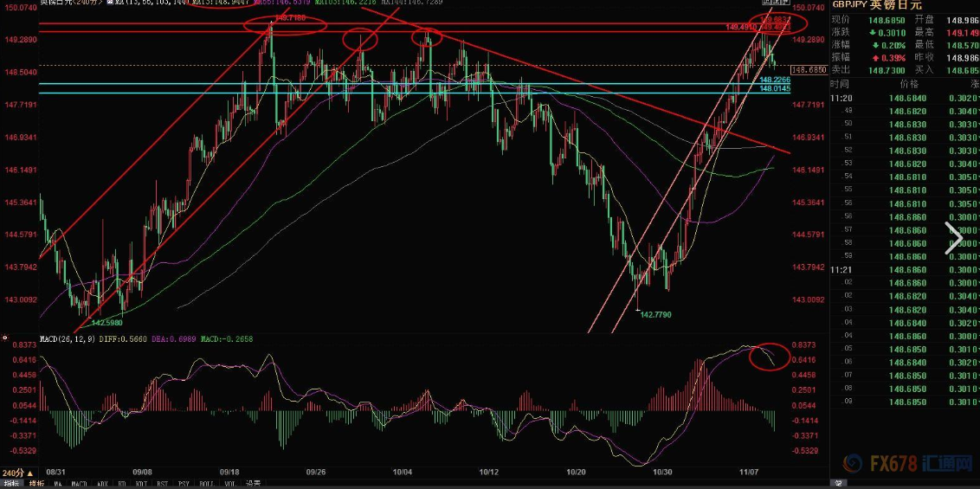
Task: Select the MACD indicator tab
Action: click(80, 484)
